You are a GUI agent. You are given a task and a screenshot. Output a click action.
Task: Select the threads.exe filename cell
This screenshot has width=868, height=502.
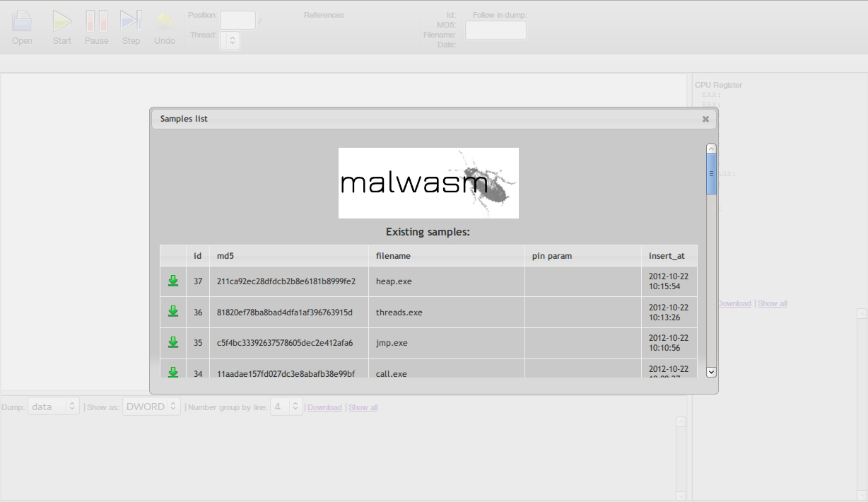447,313
